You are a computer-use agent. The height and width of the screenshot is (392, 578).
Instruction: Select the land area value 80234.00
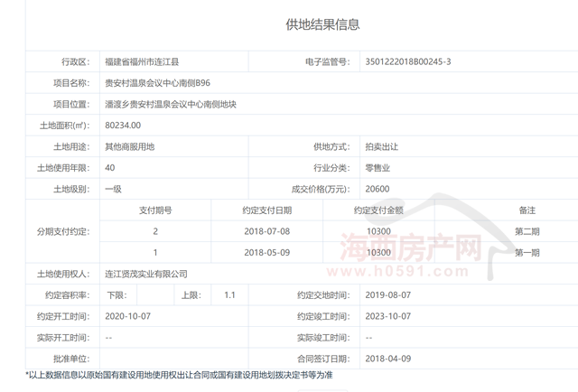tap(123, 126)
